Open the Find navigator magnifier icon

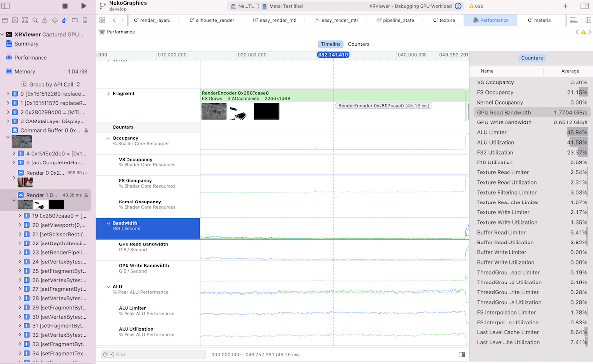(35, 21)
